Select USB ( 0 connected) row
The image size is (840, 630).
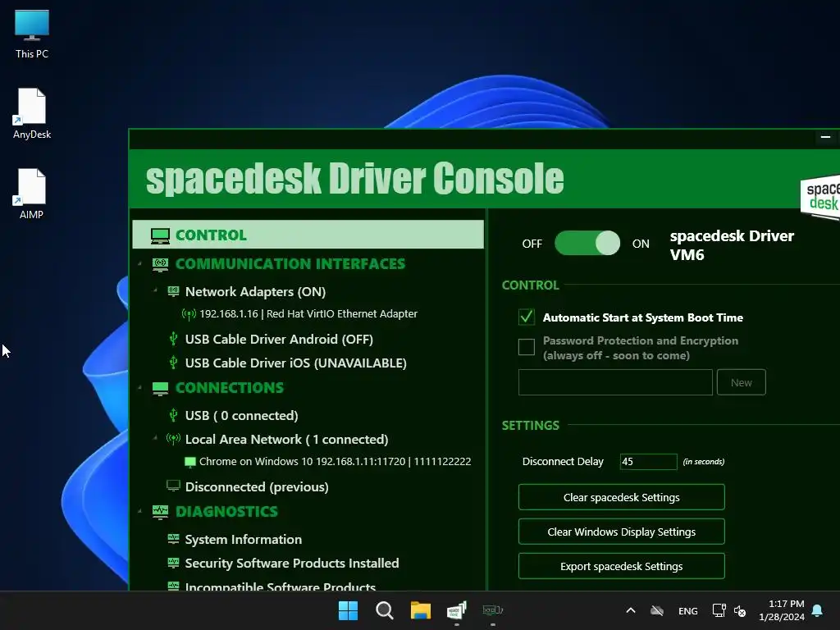point(242,416)
